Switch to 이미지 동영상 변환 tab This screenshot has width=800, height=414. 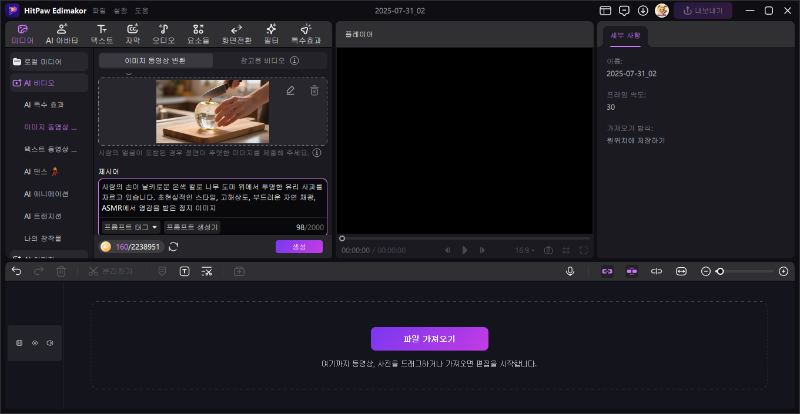pyautogui.click(x=156, y=60)
